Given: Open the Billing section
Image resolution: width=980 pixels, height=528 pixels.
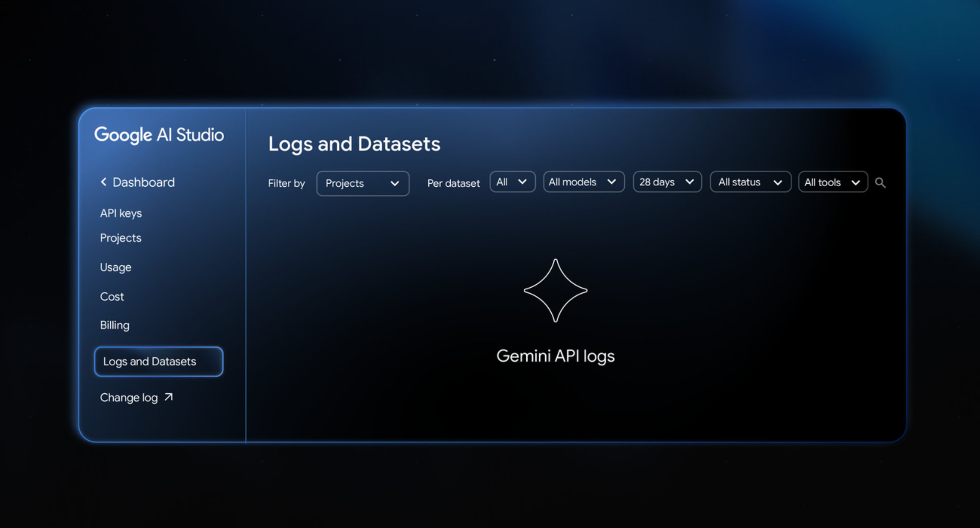Looking at the screenshot, I should tap(115, 325).
